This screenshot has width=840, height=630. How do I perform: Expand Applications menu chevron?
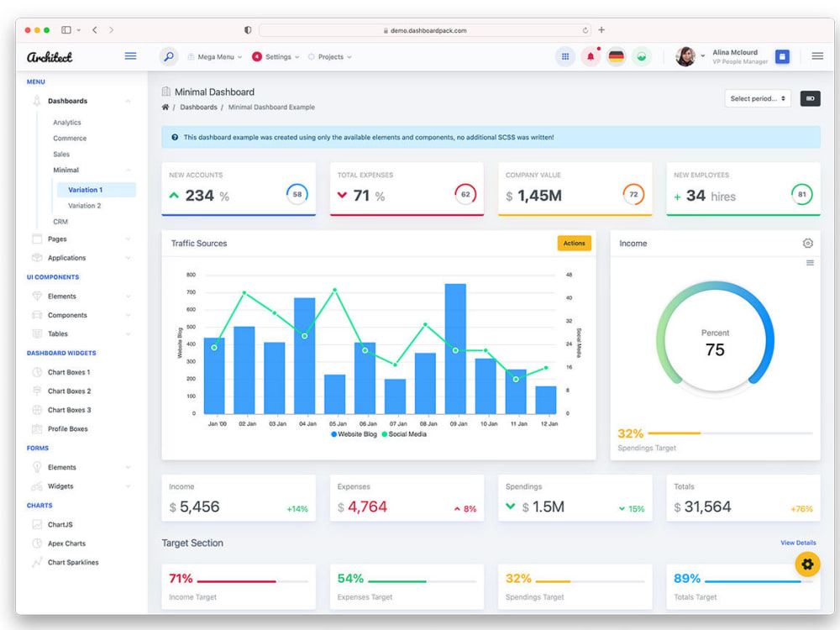tap(128, 258)
